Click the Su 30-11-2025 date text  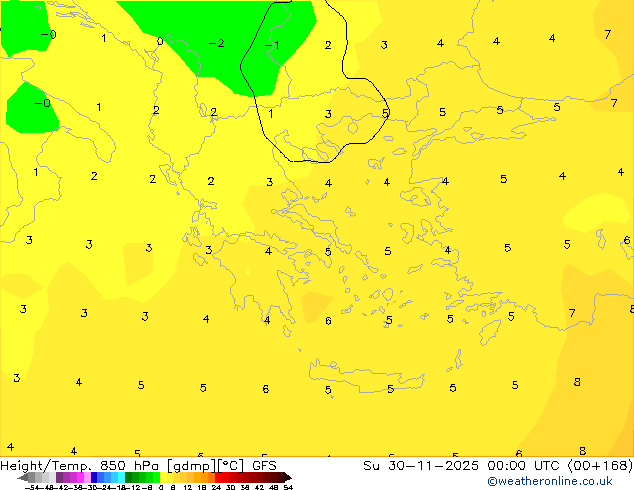pos(421,466)
